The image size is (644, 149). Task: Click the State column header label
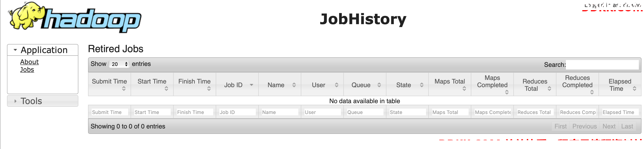[404, 85]
